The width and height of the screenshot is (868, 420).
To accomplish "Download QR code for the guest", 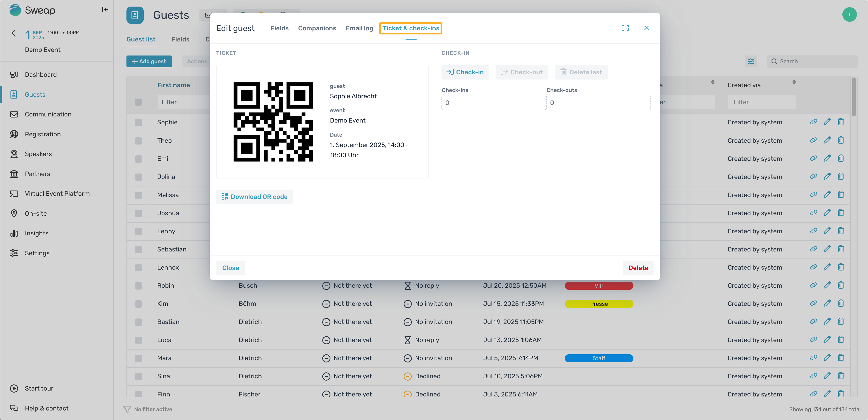I will click(255, 197).
